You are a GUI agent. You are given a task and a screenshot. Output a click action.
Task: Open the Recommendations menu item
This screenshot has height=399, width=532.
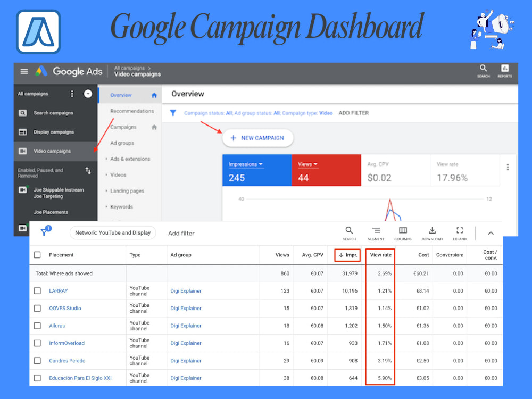pyautogui.click(x=132, y=111)
